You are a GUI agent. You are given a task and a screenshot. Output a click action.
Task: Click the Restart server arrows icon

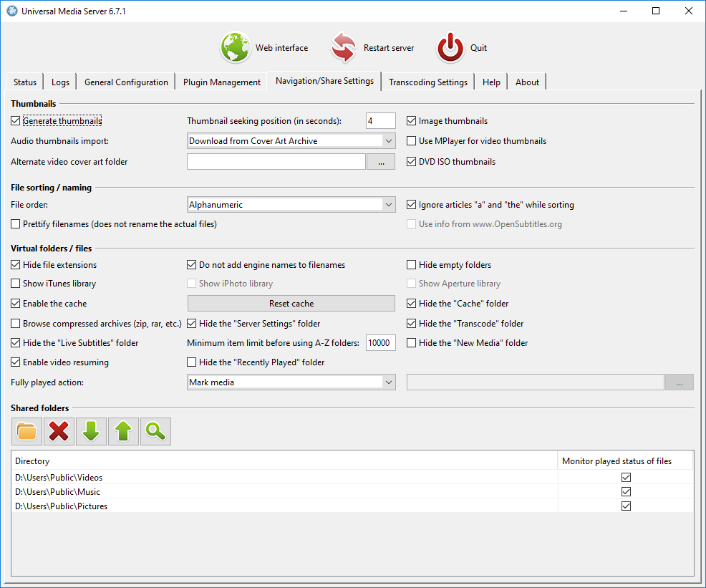click(344, 47)
